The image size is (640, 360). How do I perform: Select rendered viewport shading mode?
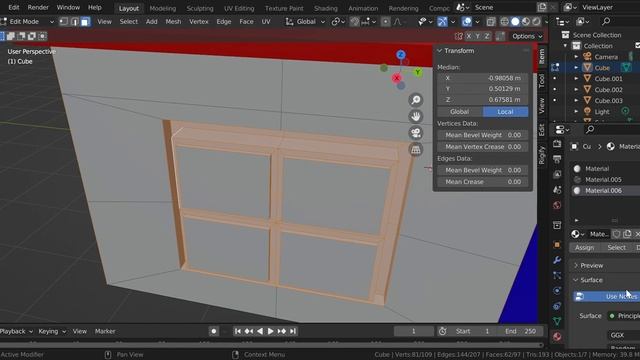pos(536,22)
